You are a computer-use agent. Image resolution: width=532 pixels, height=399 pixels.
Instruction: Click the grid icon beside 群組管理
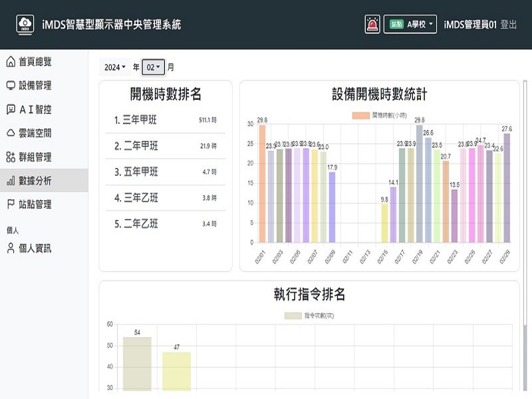point(11,158)
